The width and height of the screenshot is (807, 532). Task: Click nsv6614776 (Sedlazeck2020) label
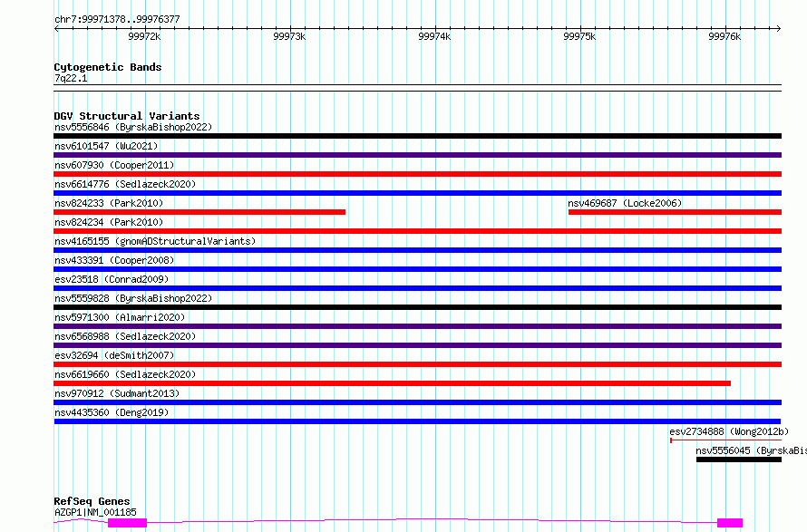[x=125, y=184]
